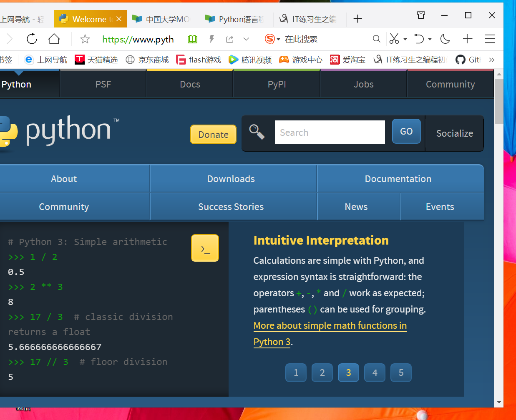Launch the interactive shell yellow icon
The height and width of the screenshot is (420, 516).
(x=205, y=248)
